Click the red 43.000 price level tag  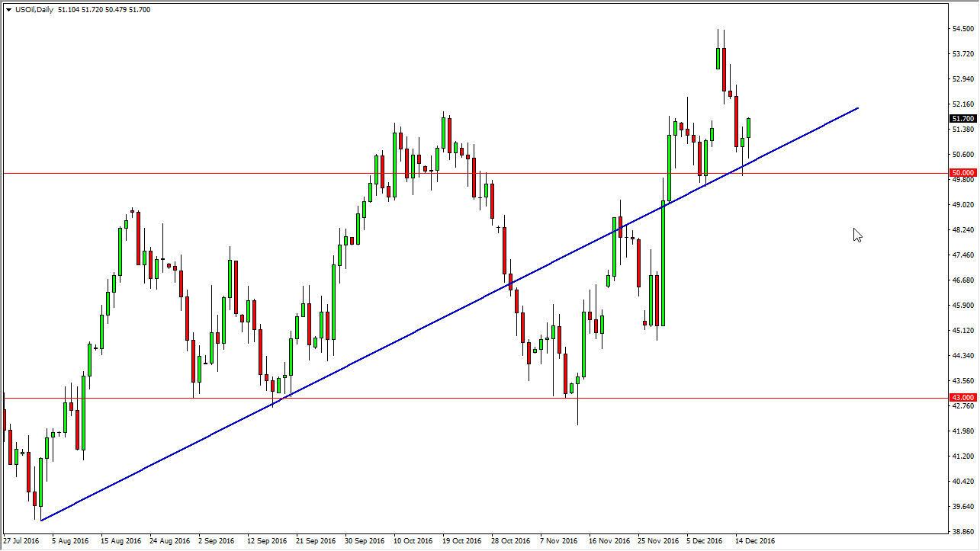pyautogui.click(x=963, y=398)
